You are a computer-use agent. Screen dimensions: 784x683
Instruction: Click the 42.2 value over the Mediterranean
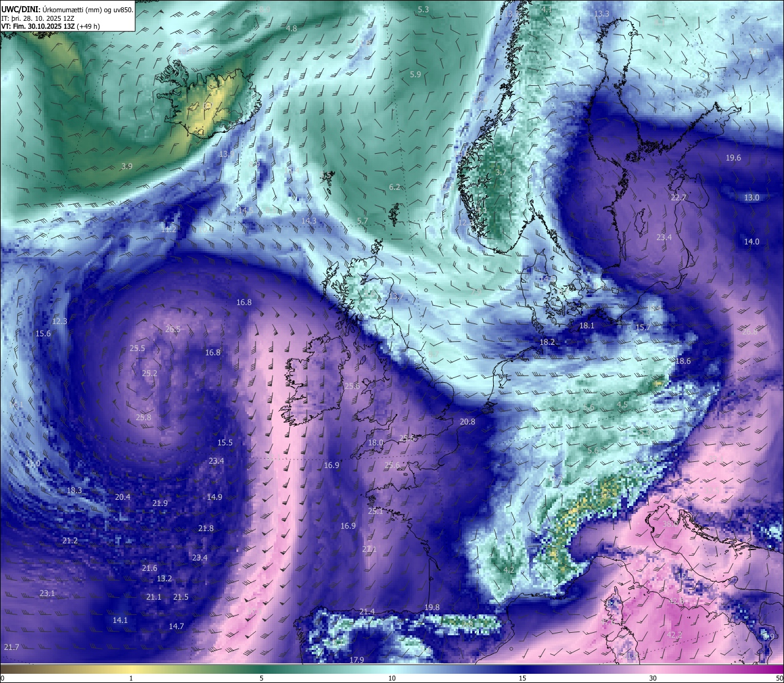[x=674, y=635]
